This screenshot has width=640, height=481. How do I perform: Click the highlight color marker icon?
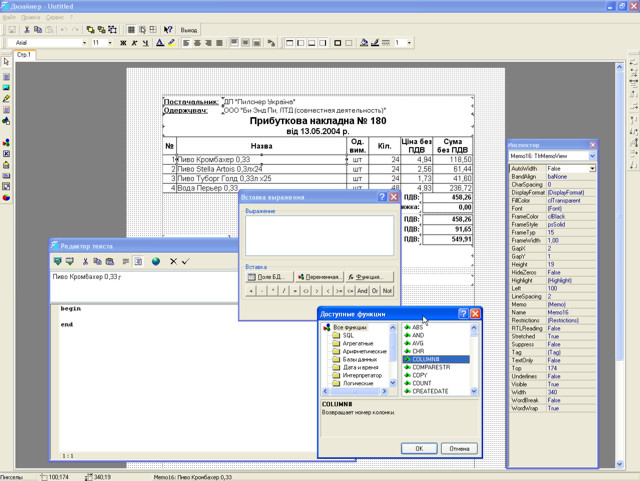coord(172,44)
